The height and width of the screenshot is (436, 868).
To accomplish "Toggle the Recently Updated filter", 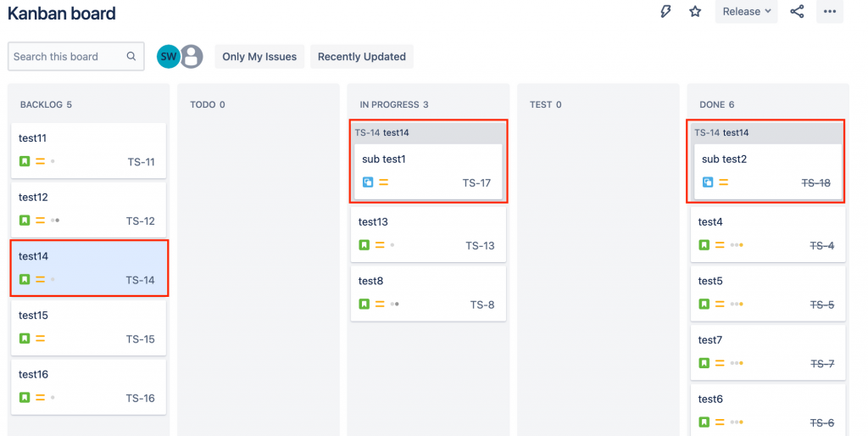I will [x=362, y=57].
